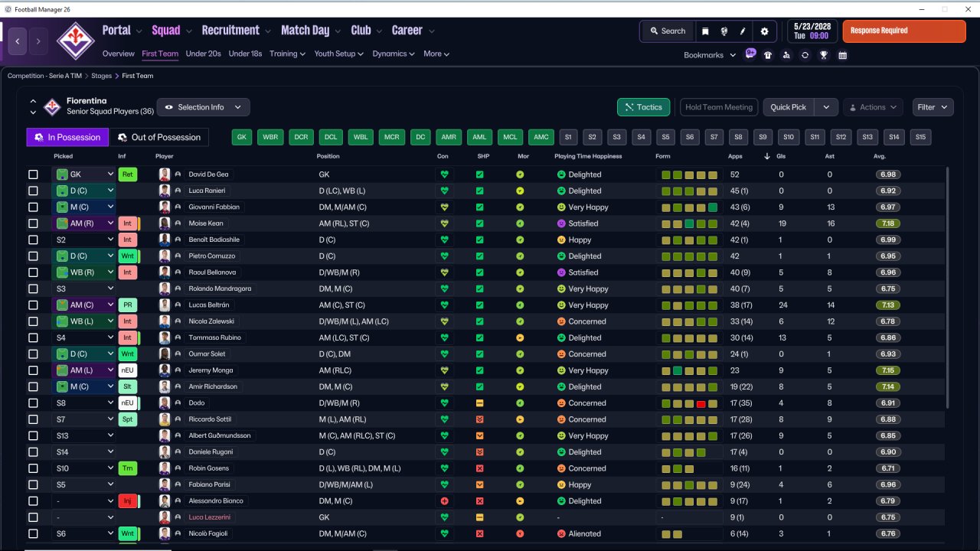Screen dimensions: 980x551
Task: Click the nEU badge for Jeremy Monga
Action: click(x=127, y=370)
